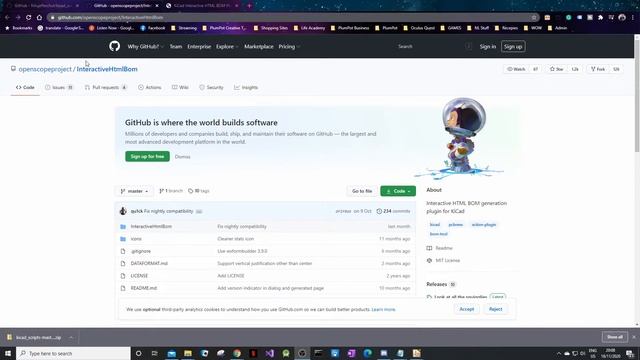640x360 pixels.
Task: Click the Windows Type here to search box
Action: (x=73, y=353)
